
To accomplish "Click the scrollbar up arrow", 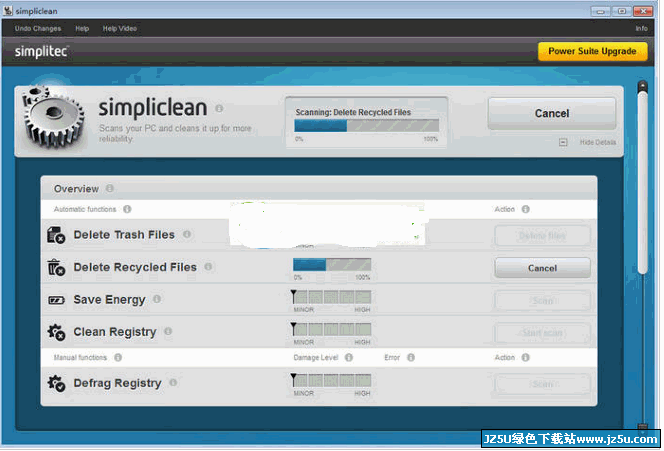I will (x=643, y=86).
